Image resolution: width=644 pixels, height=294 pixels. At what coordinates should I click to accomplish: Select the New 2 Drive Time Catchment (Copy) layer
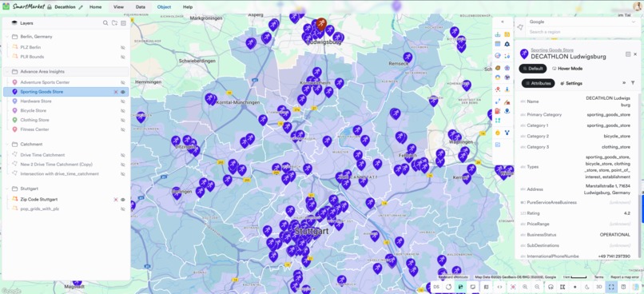pos(56,165)
